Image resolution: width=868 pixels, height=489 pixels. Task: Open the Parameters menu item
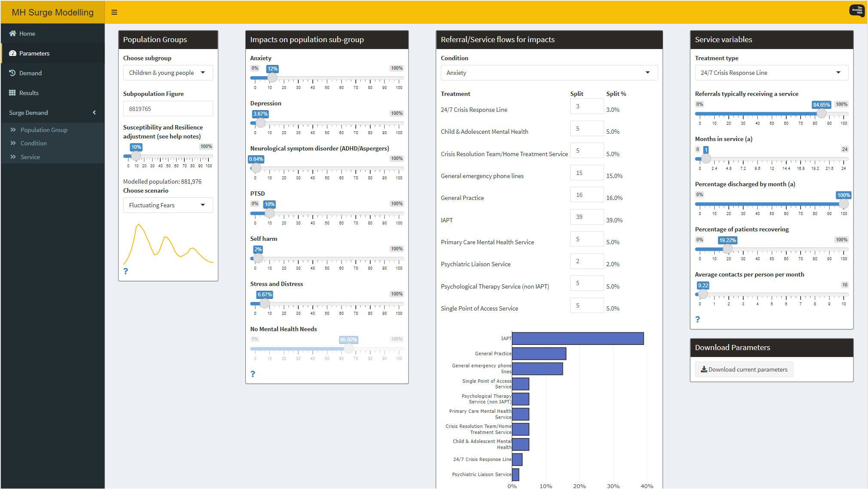pyautogui.click(x=34, y=53)
